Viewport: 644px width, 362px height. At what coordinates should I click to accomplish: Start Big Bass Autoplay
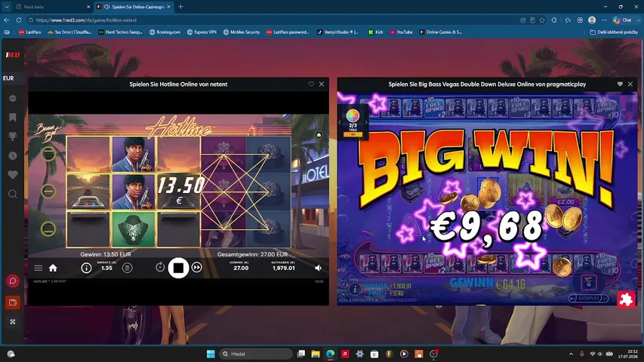pyautogui.click(x=589, y=299)
